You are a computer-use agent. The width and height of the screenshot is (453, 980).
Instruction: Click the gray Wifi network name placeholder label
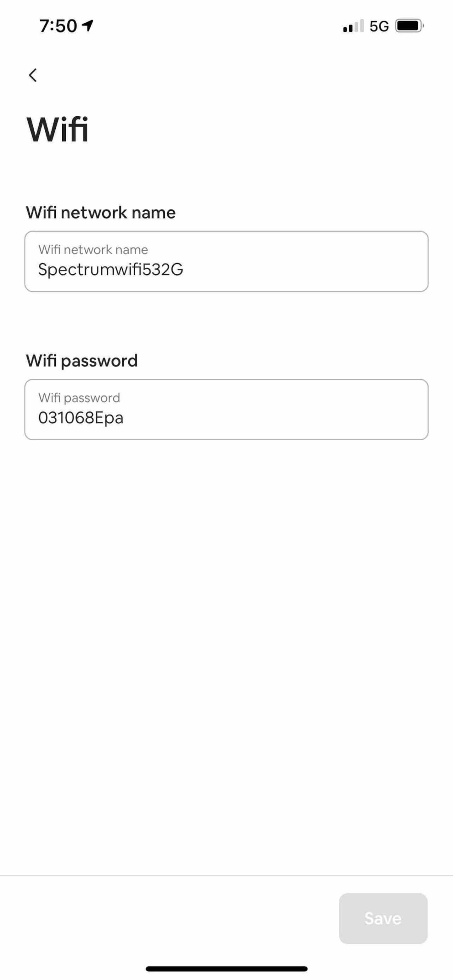coord(93,250)
